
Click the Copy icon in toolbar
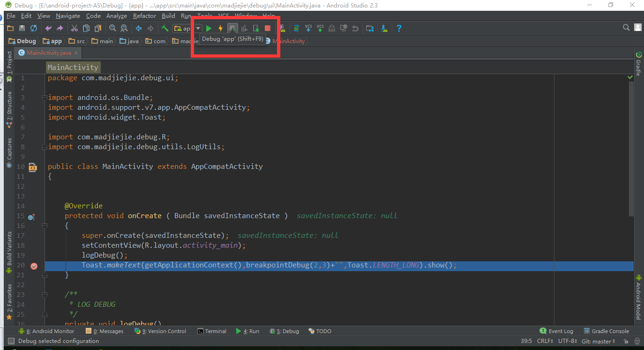coord(86,28)
